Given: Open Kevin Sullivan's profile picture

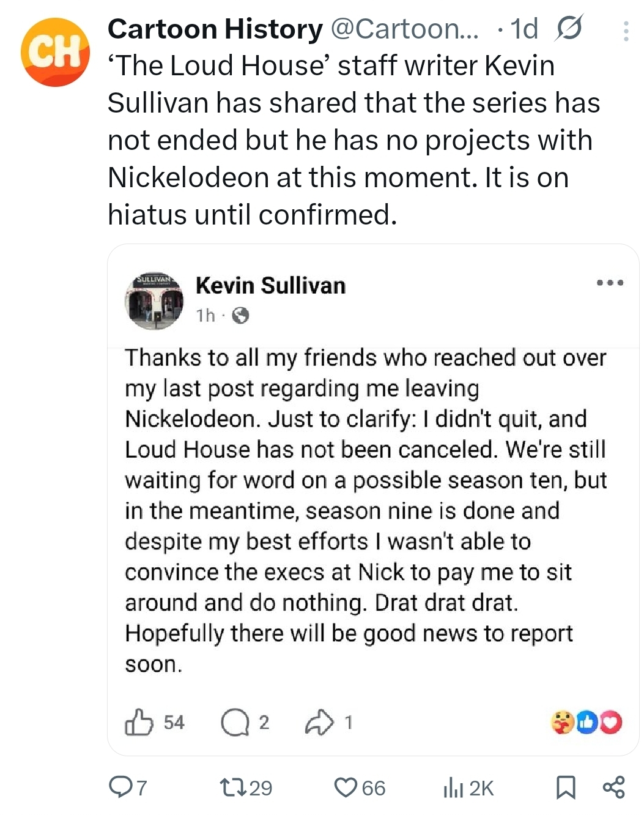Looking at the screenshot, I should (x=155, y=301).
